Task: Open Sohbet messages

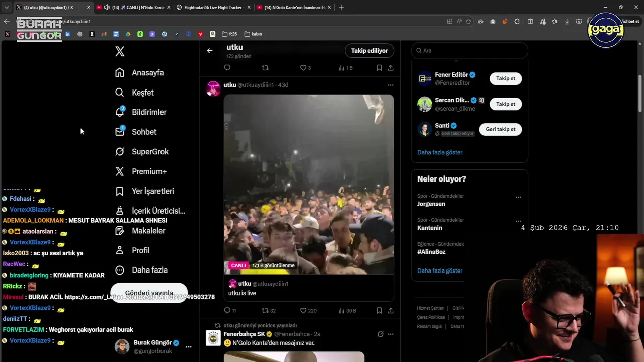Action: 135,132
